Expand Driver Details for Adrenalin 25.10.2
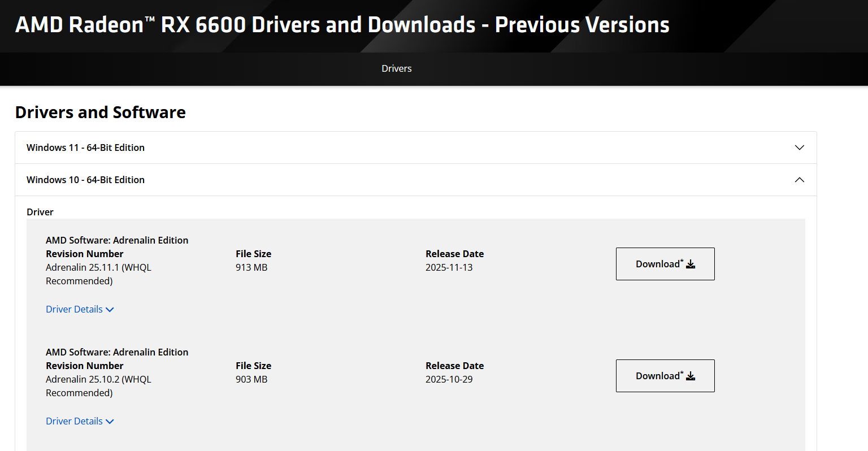 [x=80, y=421]
